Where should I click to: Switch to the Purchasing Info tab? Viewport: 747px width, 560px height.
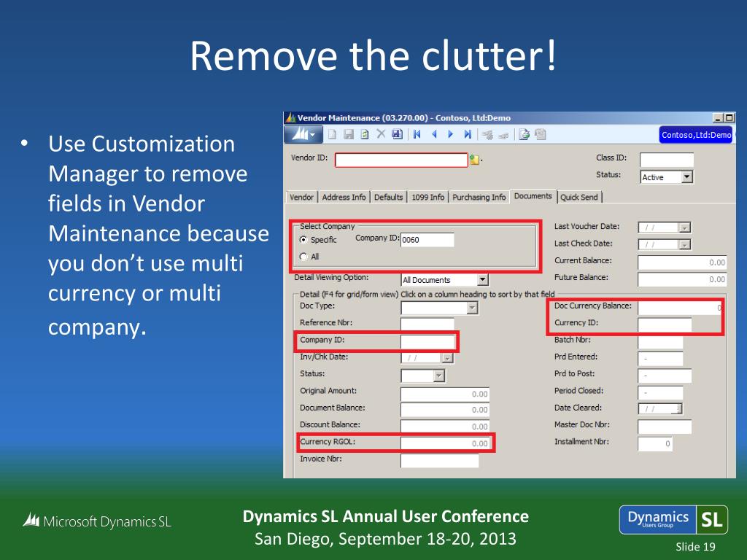(479, 197)
